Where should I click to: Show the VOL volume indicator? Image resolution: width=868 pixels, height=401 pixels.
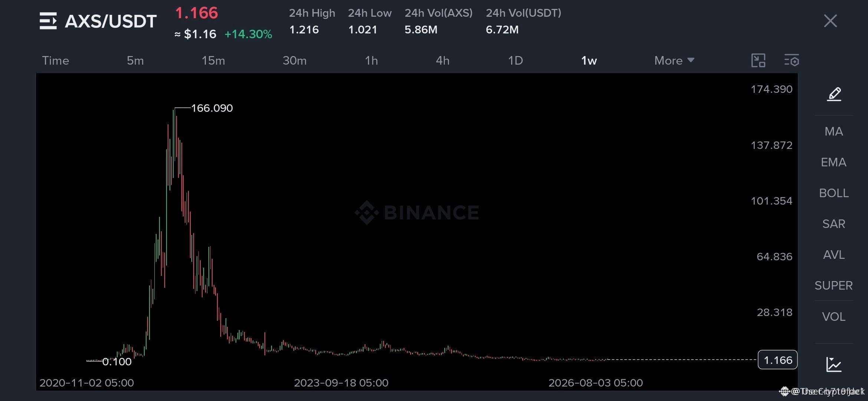(834, 317)
